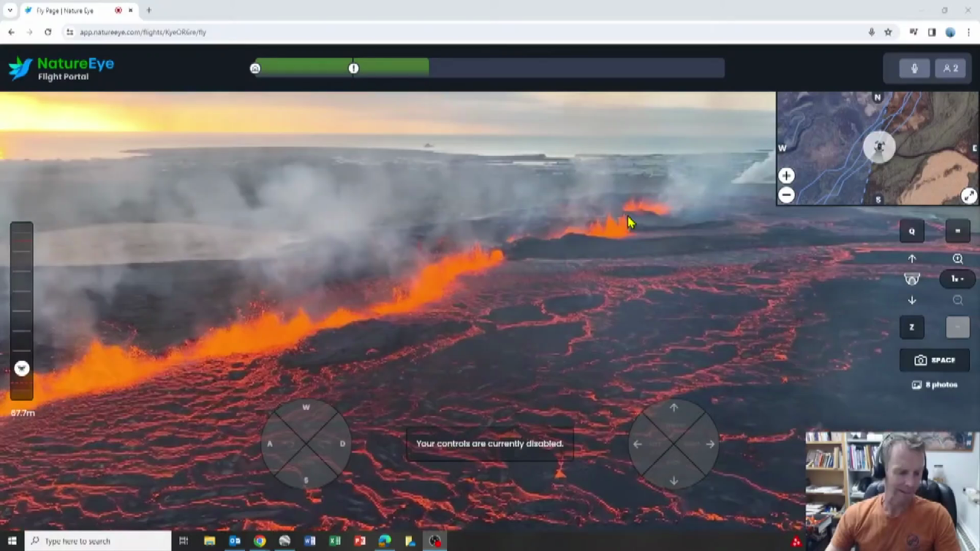This screenshot has width=980, height=551.
Task: Toggle the microphone button in header
Action: click(914, 69)
